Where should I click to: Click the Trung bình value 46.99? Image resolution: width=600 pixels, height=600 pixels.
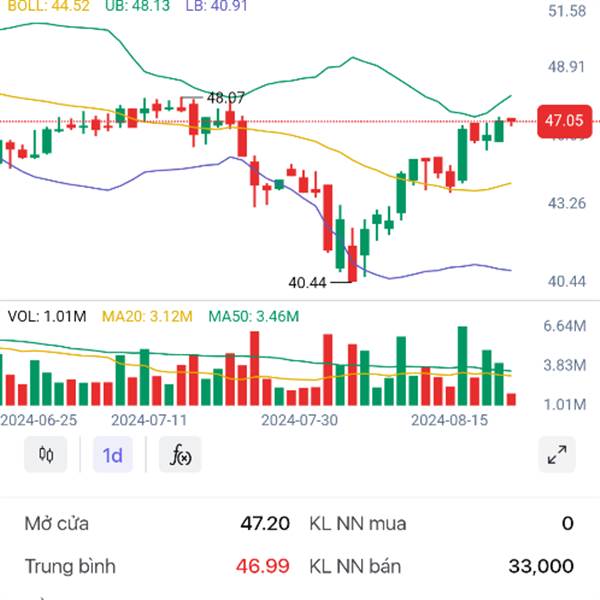263,566
